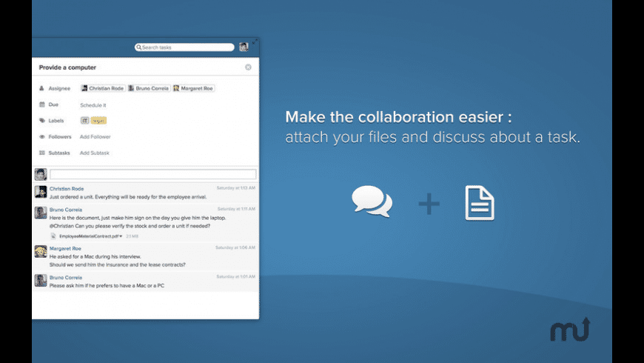Click the Labels tag icon
Viewport: 644px width, 363px height.
(x=41, y=121)
